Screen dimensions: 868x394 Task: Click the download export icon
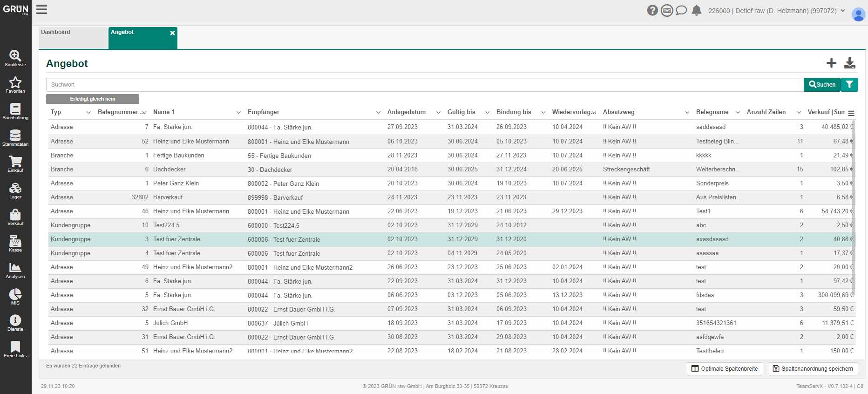tap(850, 63)
